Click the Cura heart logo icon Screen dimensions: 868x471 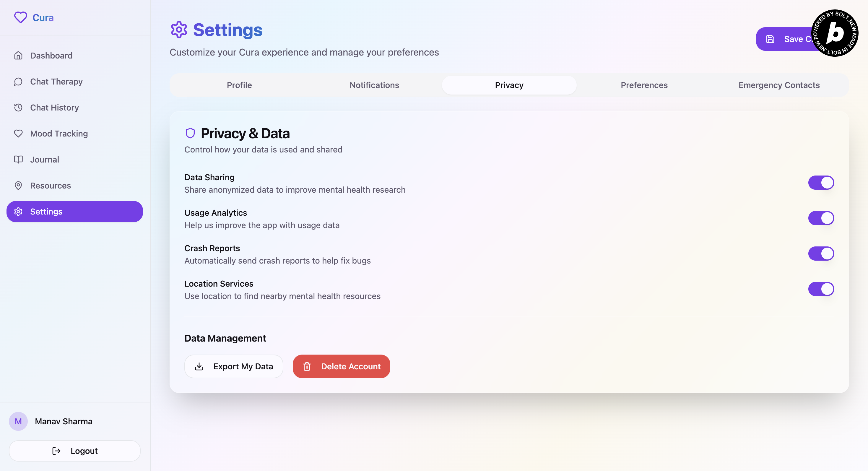coord(20,17)
